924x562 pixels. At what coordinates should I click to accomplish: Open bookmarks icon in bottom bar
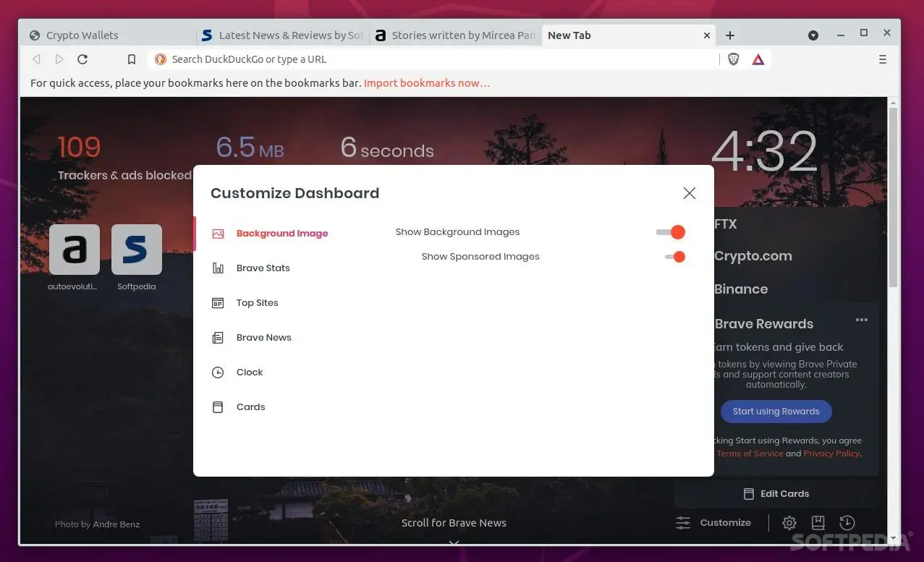(x=818, y=522)
